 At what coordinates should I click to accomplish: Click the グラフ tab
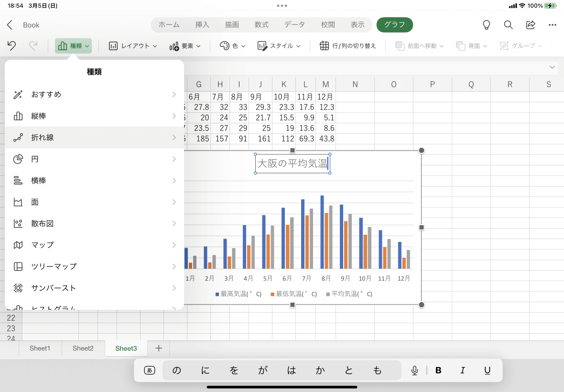(395, 25)
